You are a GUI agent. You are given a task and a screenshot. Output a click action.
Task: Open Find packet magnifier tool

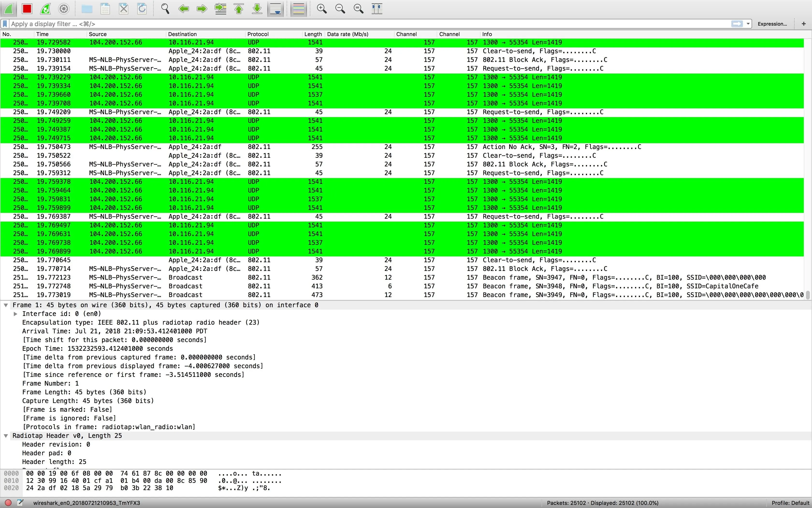click(x=165, y=9)
